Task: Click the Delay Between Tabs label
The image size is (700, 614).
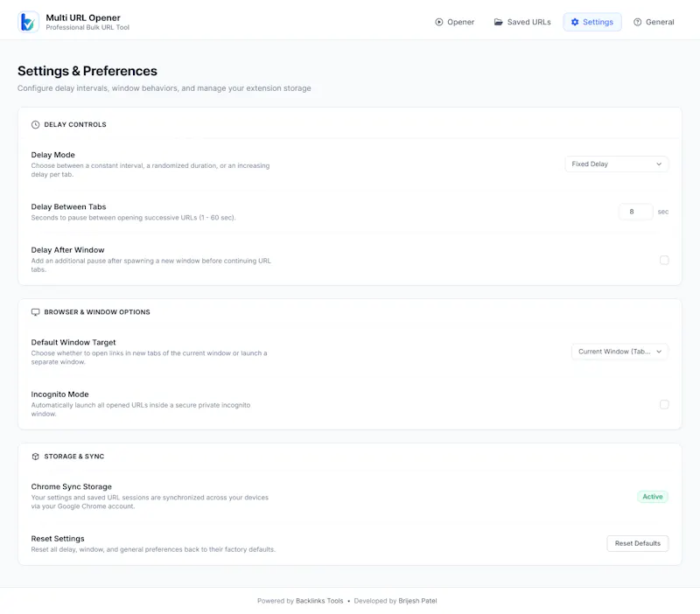Action: (x=69, y=206)
